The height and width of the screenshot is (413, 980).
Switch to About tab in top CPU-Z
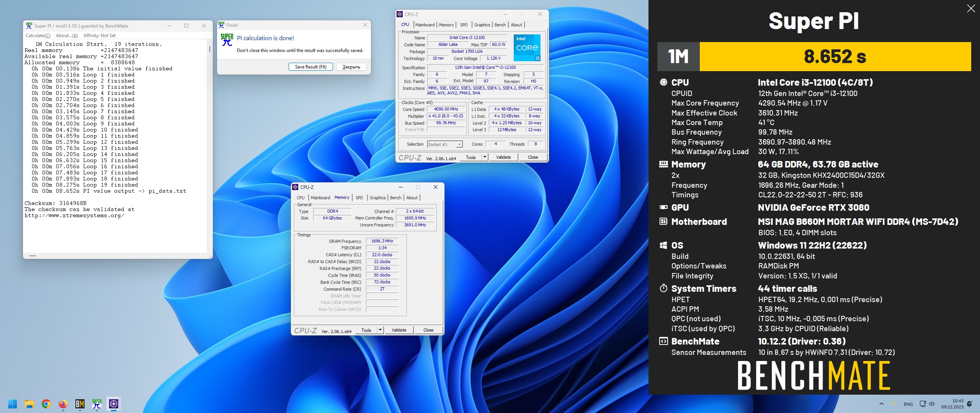[x=516, y=25]
